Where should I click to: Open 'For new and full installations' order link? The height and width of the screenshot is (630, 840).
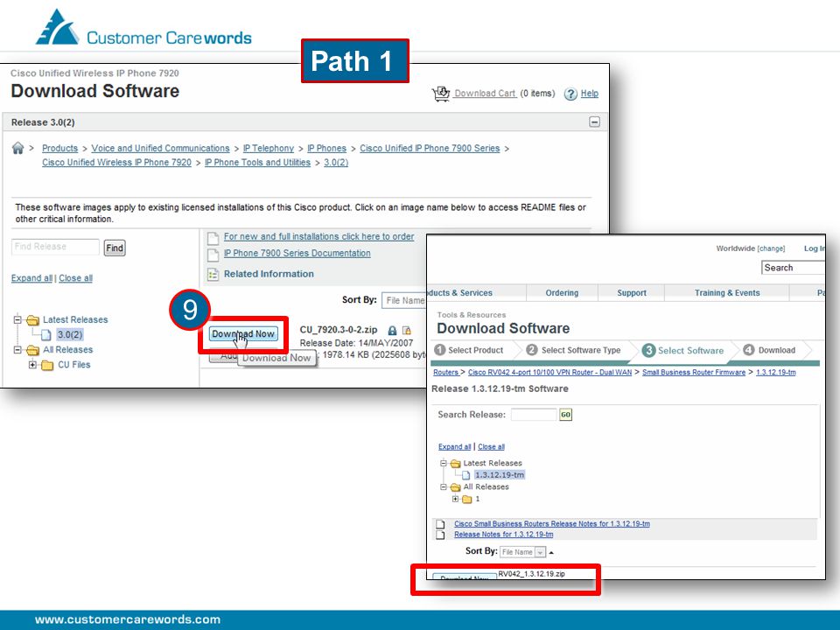tap(318, 236)
